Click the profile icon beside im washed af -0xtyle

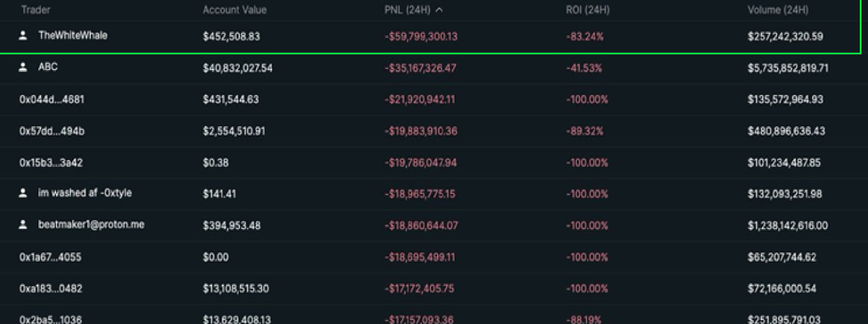(23, 194)
